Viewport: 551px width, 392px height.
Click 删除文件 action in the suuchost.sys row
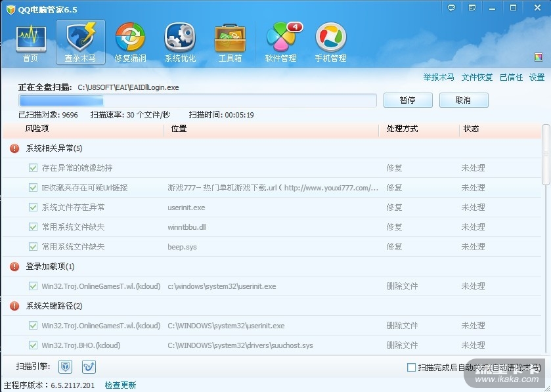point(402,345)
